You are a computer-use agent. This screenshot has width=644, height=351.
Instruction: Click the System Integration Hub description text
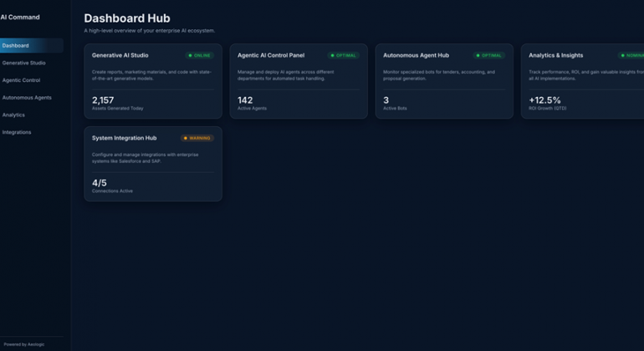(145, 158)
